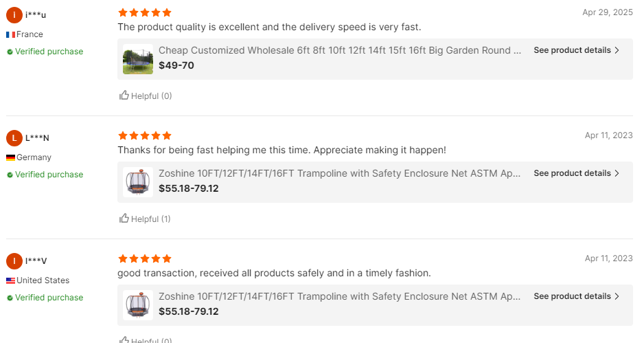Click the United States flag icon
This screenshot has width=644, height=343.
pos(11,280)
